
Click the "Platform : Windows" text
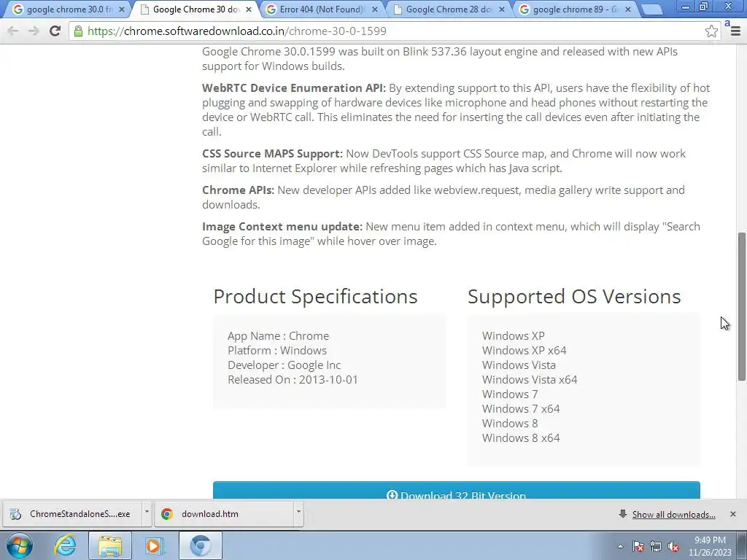pos(276,351)
